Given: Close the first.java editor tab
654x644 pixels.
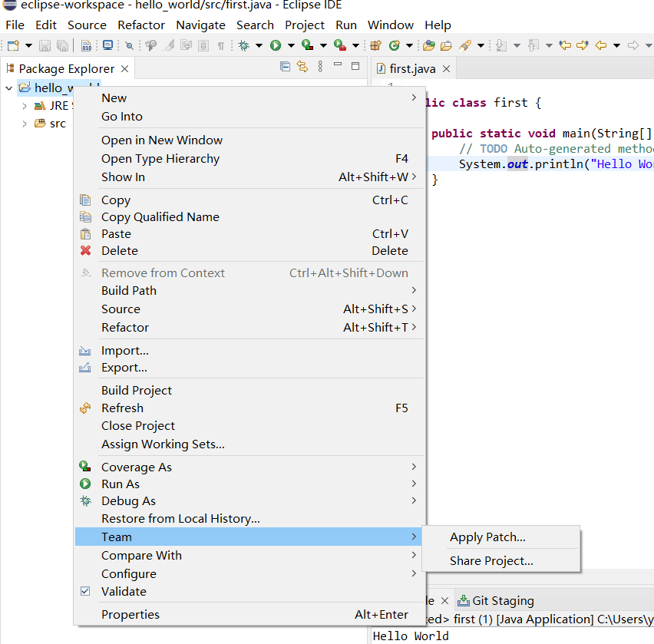Looking at the screenshot, I should [x=446, y=68].
